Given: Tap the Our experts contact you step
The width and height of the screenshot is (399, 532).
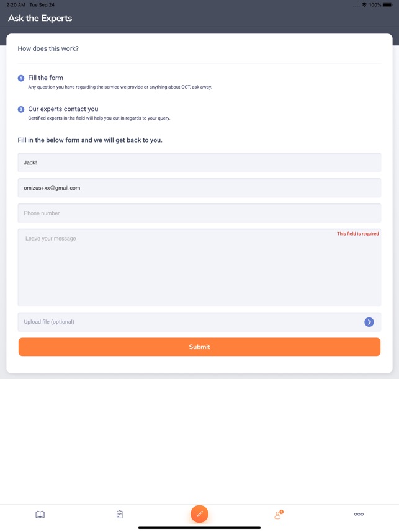Looking at the screenshot, I should (x=63, y=109).
